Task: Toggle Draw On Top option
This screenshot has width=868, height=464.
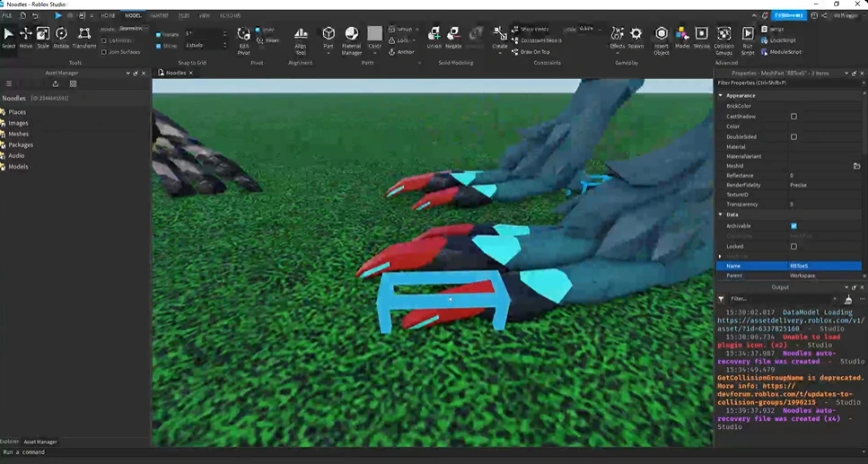Action: 530,51
